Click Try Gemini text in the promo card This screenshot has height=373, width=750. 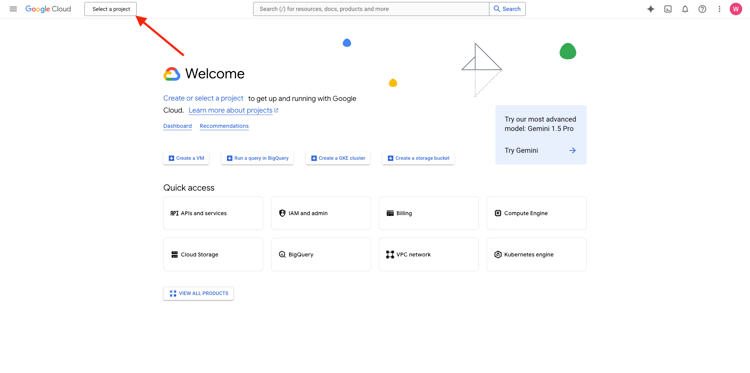521,151
